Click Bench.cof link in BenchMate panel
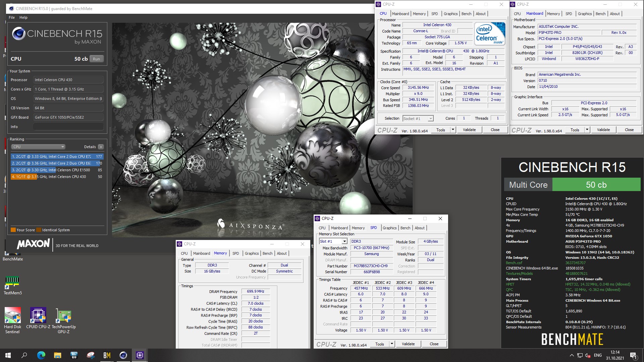This screenshot has height=362, width=644. click(514, 263)
